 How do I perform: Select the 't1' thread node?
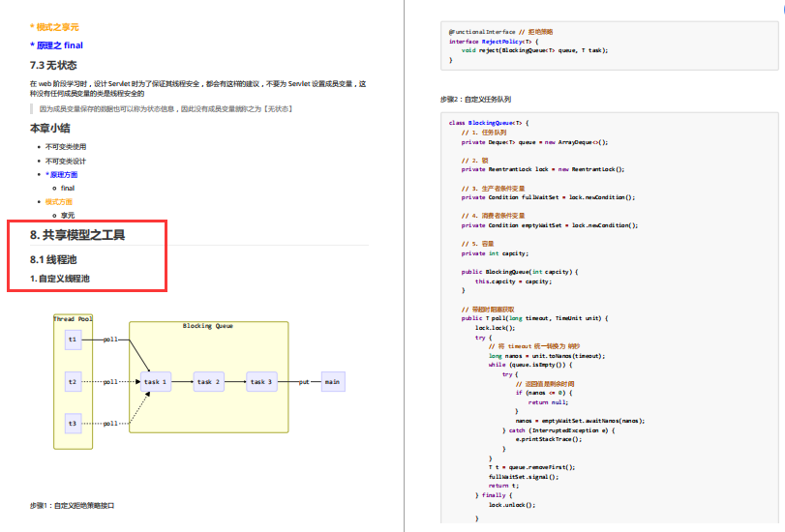[73, 340]
